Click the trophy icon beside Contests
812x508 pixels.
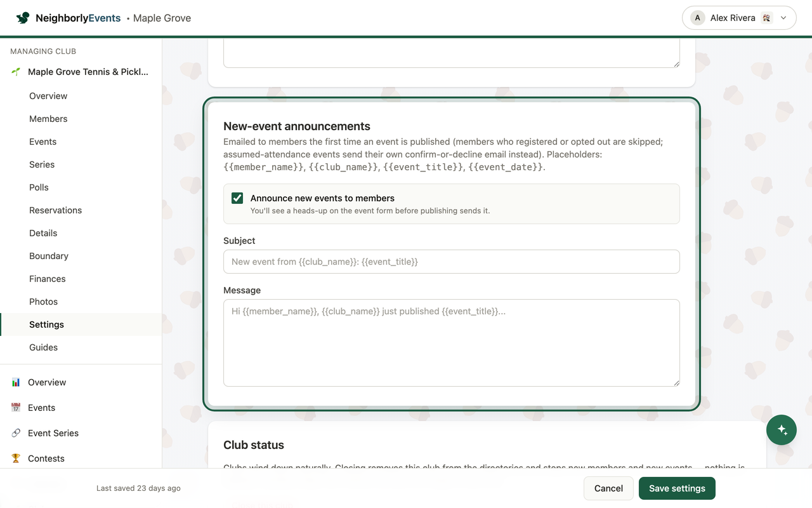coord(16,458)
